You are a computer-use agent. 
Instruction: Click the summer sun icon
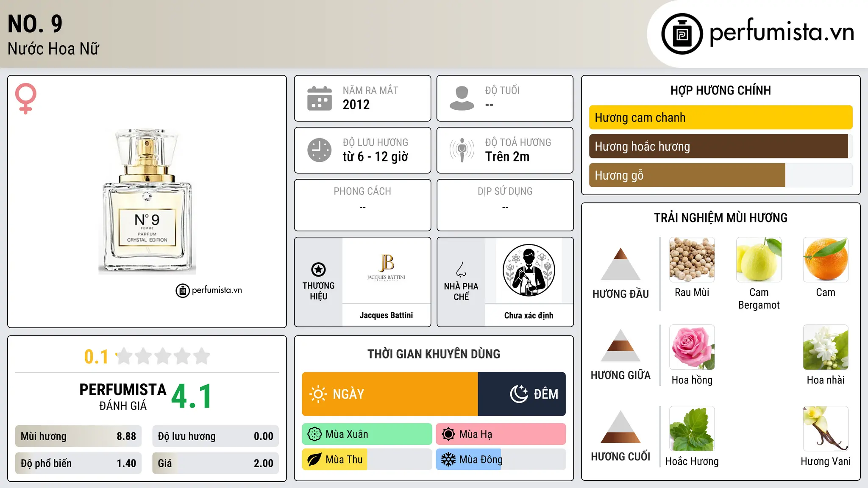pos(448,434)
